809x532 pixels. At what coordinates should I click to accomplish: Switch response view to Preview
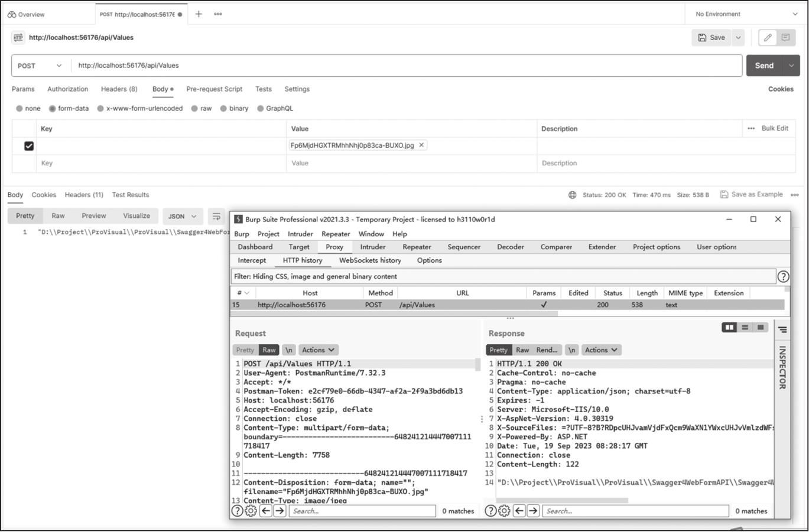pos(94,216)
